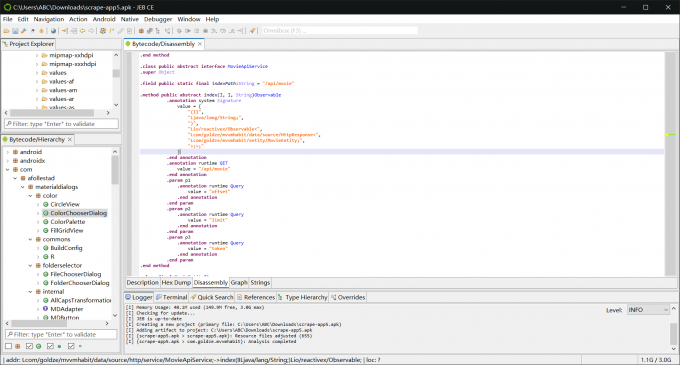The width and height of the screenshot is (680, 365).
Task: Toggle the third hierarchy filter checkbox
Action: coord(50,346)
